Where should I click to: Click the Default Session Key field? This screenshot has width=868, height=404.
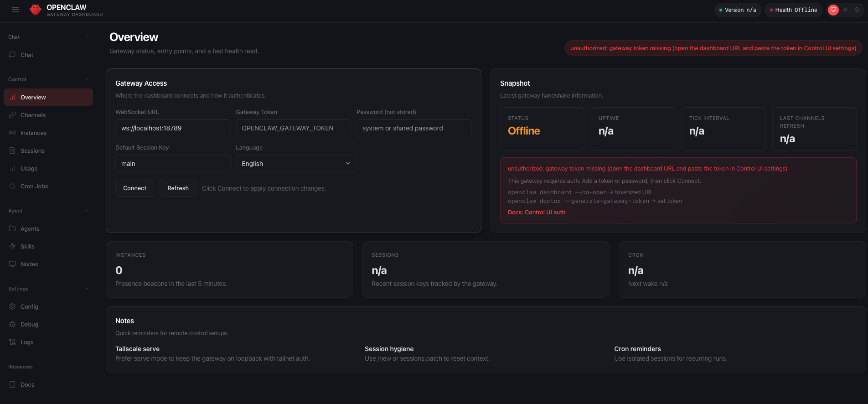point(173,164)
